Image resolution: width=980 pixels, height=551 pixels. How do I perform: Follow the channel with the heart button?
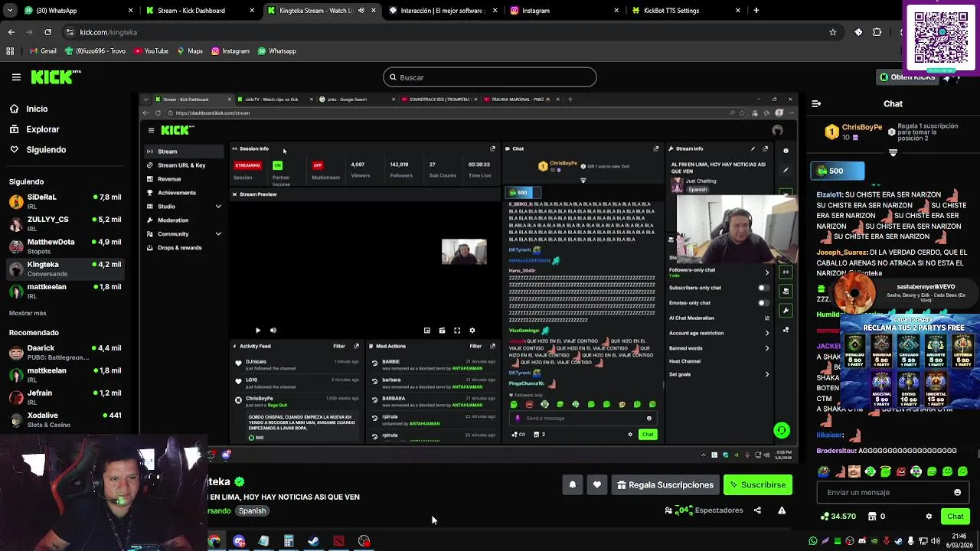coord(597,484)
